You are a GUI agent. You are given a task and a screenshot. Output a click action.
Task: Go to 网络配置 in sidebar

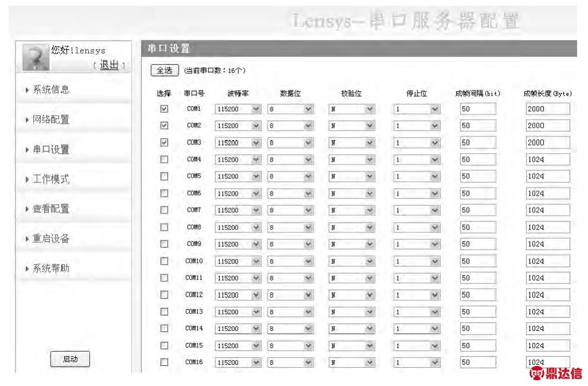tap(50, 119)
